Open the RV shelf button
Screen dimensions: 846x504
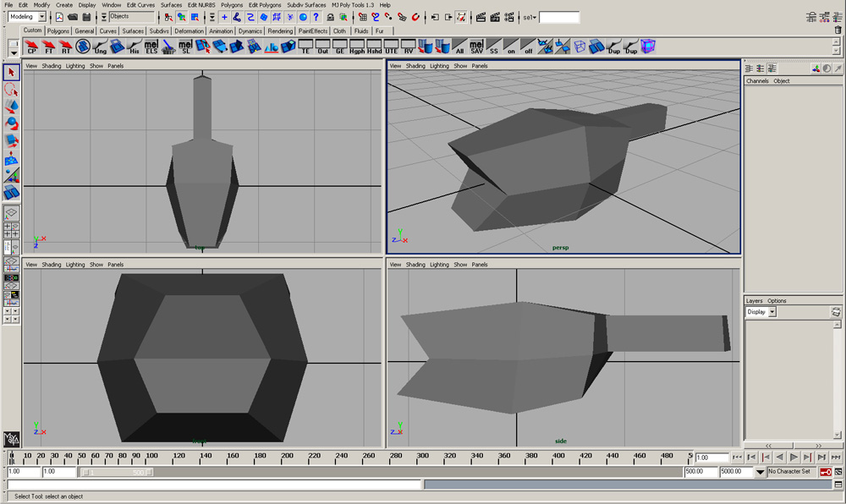(409, 47)
